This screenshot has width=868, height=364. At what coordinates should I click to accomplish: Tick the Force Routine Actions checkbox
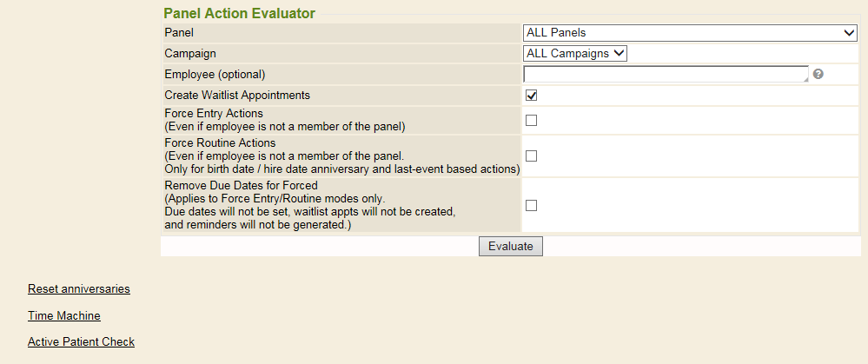point(531,156)
